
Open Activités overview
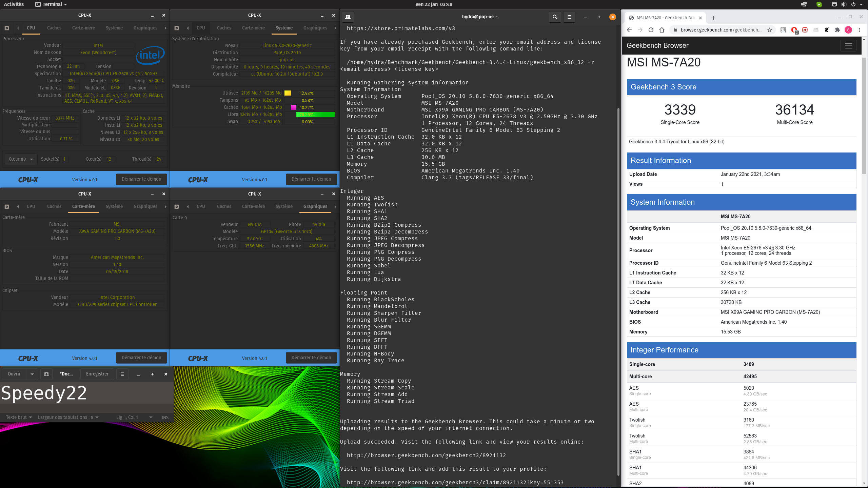pos(14,4)
